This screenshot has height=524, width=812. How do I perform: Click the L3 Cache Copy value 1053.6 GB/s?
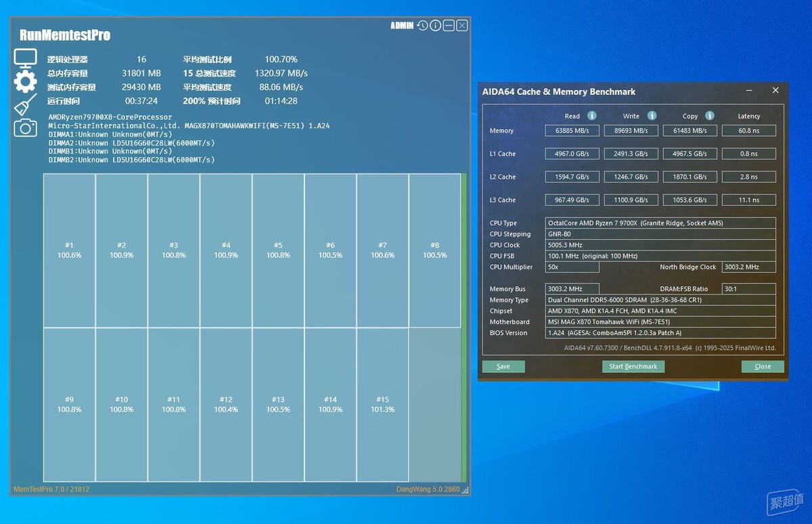coord(690,200)
